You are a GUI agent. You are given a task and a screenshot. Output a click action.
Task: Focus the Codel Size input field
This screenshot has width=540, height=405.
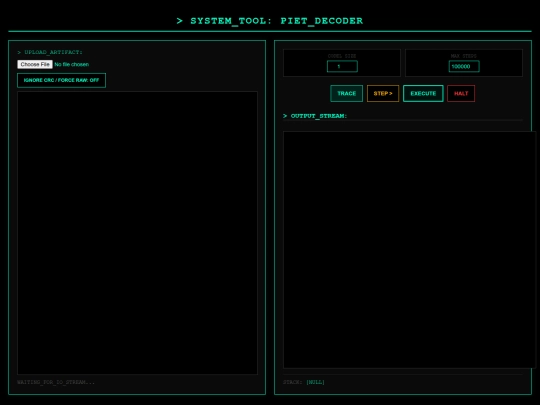[342, 66]
